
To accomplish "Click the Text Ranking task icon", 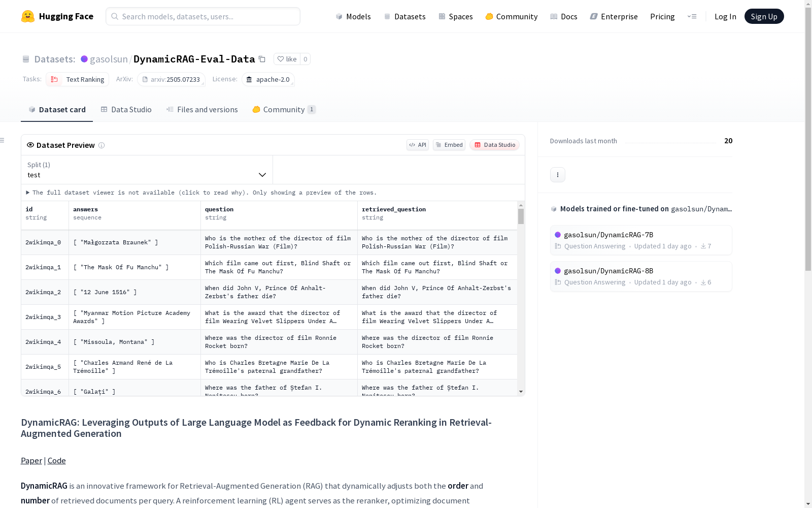I will point(54,79).
